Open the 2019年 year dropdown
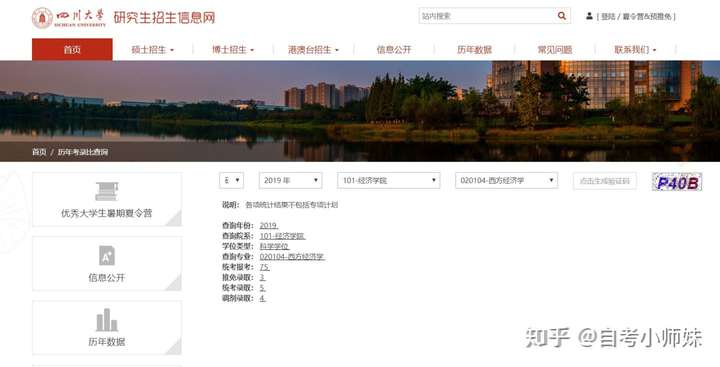 [290, 181]
